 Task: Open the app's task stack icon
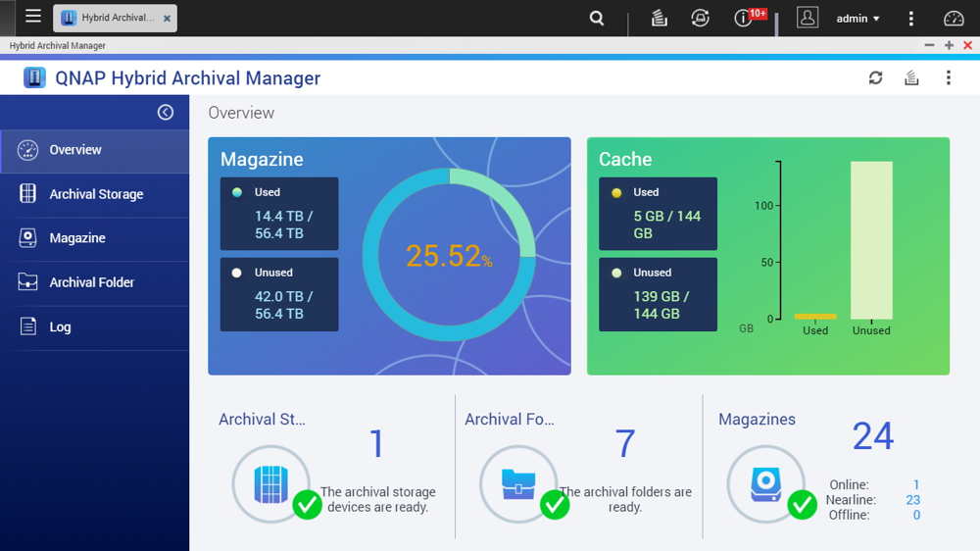coord(911,77)
